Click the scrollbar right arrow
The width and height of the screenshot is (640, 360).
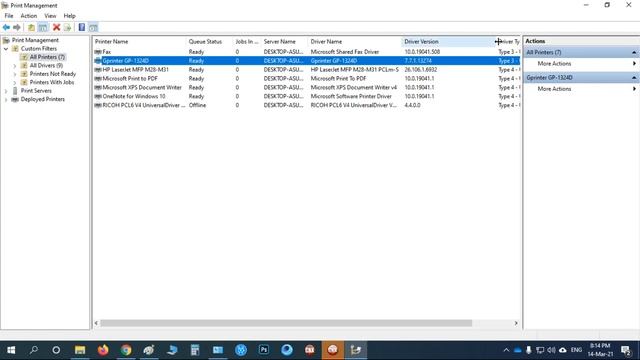(516, 323)
